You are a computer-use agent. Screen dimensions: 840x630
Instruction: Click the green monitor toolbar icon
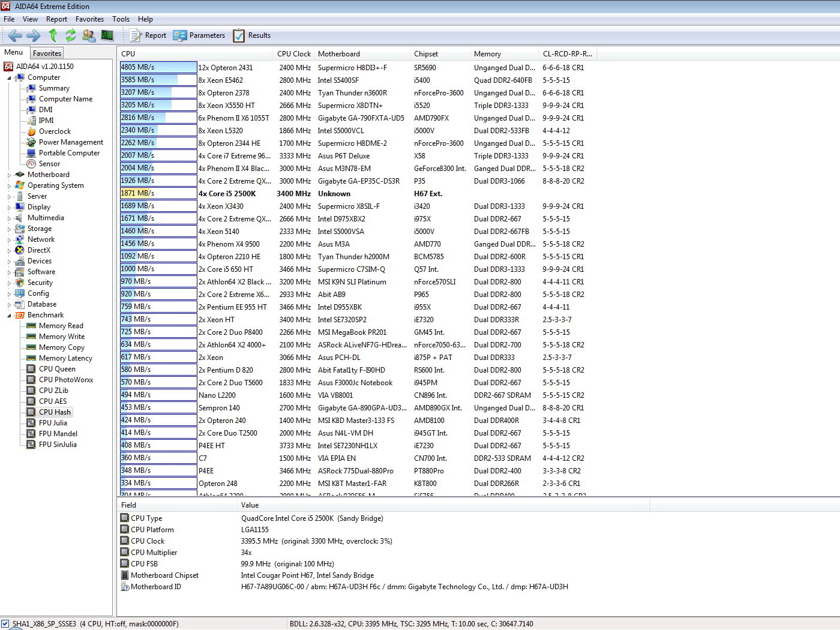pos(107,35)
